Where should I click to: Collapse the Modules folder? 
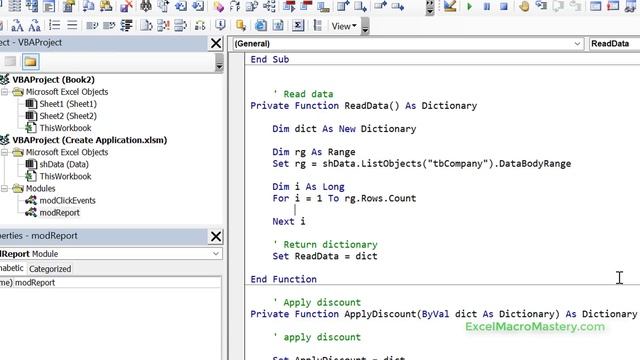pyautogui.click(x=4, y=189)
